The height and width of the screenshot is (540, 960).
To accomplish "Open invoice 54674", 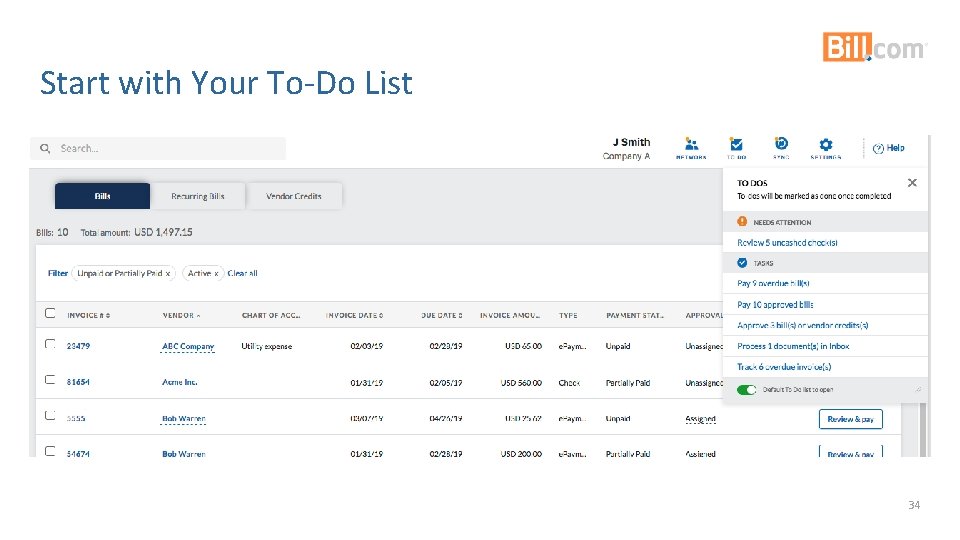I will click(x=78, y=454).
